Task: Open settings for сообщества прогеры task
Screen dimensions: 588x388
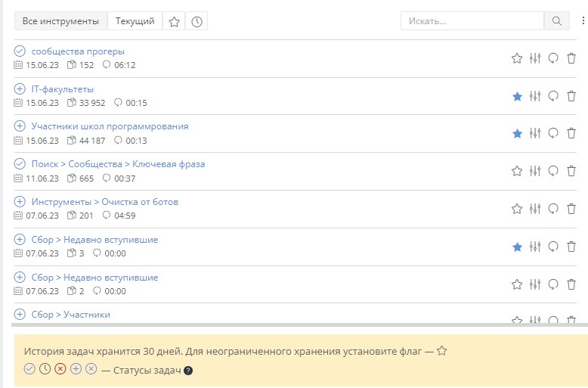Action: click(x=535, y=58)
